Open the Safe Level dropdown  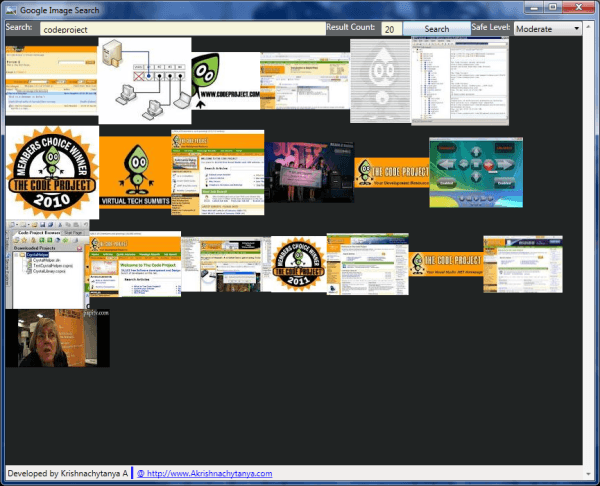click(548, 29)
